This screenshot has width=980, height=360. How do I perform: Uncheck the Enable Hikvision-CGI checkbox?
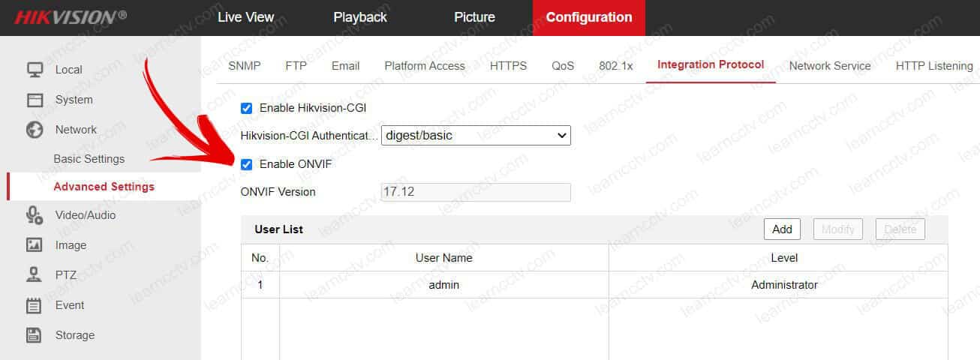coord(246,108)
